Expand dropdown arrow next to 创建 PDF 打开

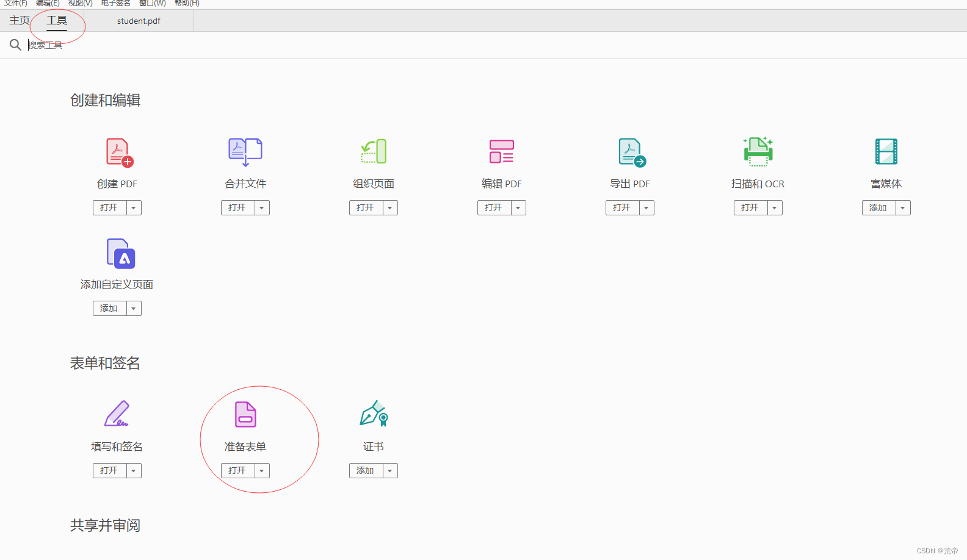(x=134, y=208)
